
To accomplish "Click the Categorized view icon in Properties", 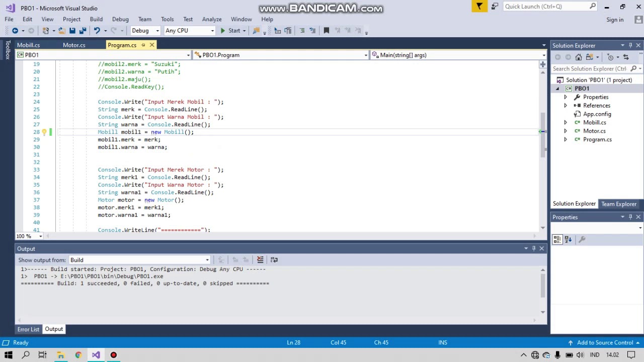I will click(557, 240).
